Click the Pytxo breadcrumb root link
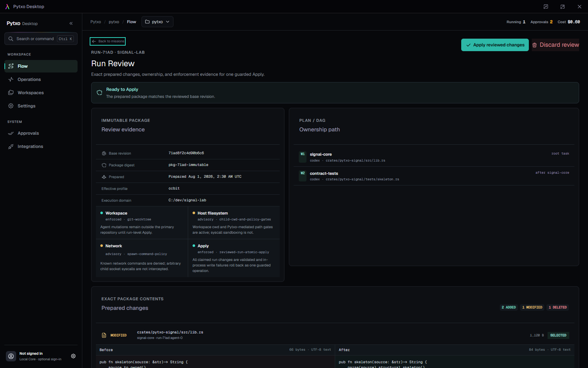 tap(96, 22)
